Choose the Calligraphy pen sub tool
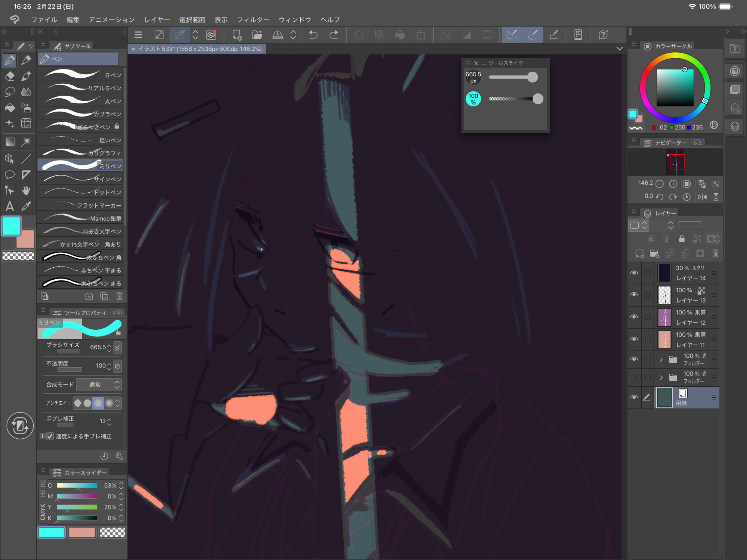 81,153
